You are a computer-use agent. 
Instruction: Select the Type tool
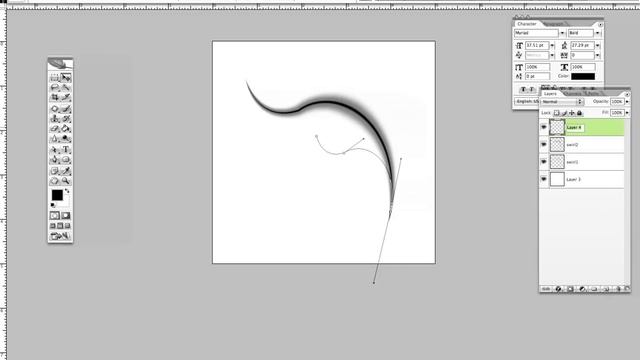66,150
